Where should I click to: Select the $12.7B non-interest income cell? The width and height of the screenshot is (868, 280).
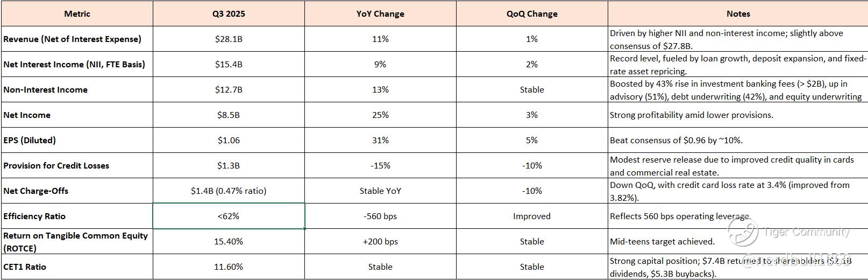pos(229,90)
